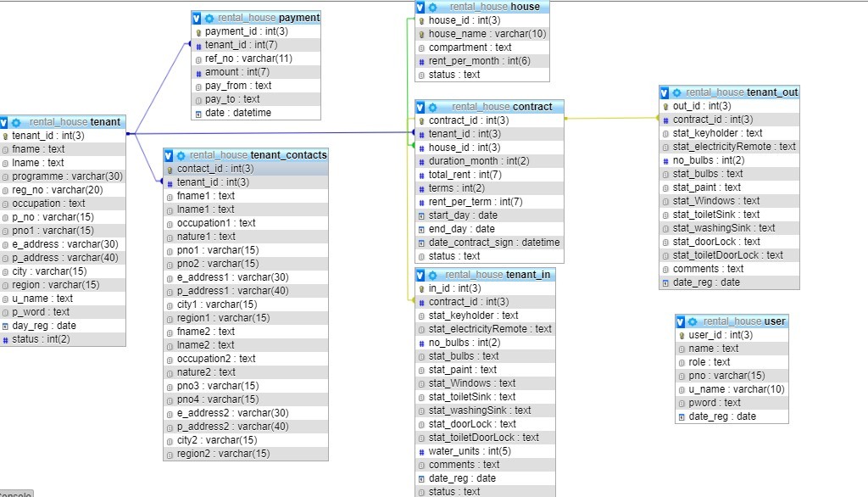The height and width of the screenshot is (497, 868).
Task: Click the numeric type icon beside water_units
Action: tap(422, 452)
